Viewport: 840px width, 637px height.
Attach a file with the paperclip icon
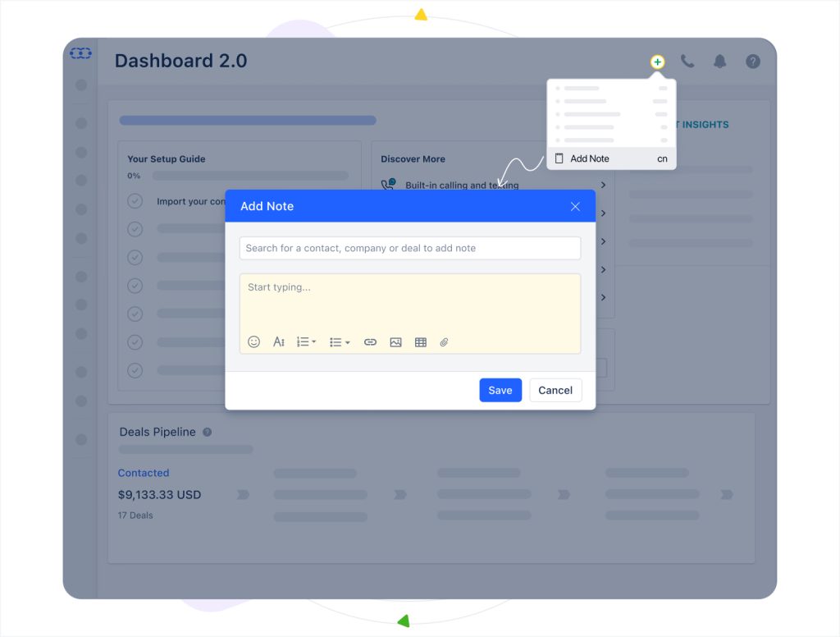(444, 342)
